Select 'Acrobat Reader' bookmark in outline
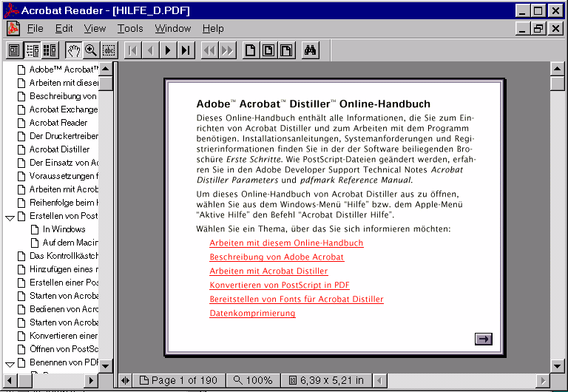Screen dimensions: 568x392 (x=58, y=123)
